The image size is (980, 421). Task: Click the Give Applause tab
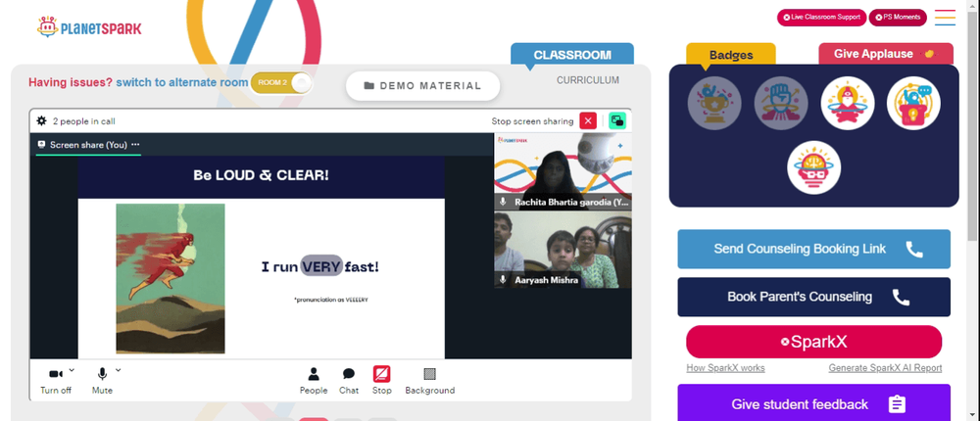click(886, 54)
